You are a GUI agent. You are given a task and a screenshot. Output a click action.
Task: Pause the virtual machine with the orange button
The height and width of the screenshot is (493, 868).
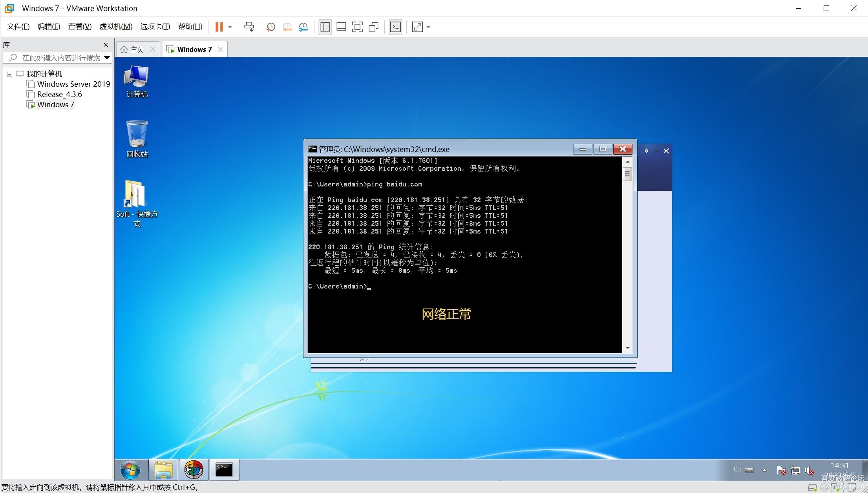coord(219,27)
